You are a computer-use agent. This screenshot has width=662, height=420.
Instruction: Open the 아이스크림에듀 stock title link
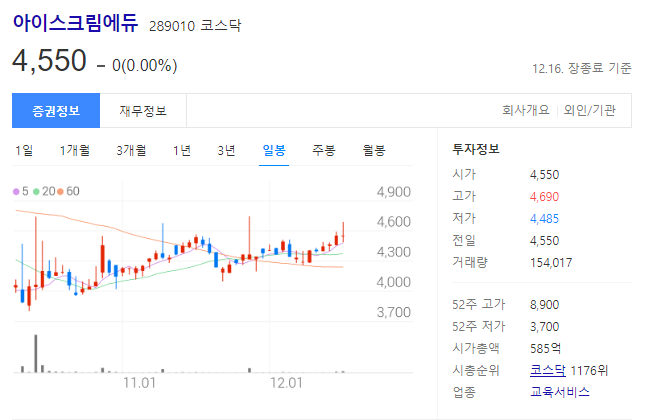(76, 23)
